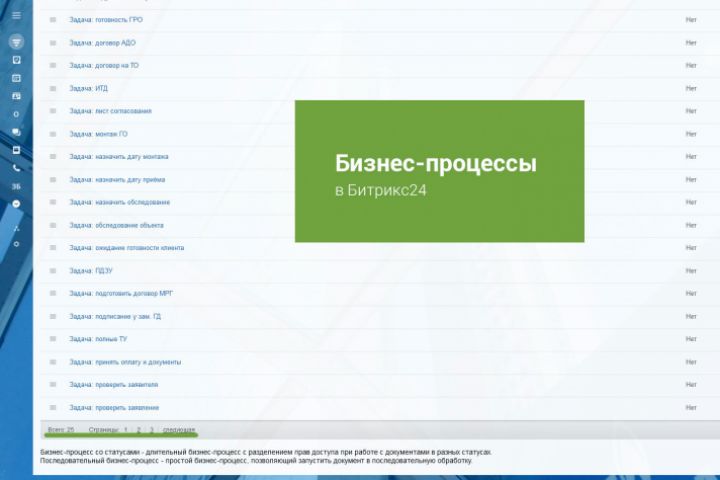Open template Задача: проверить заявителя
The image size is (720, 480).
[x=113, y=384]
